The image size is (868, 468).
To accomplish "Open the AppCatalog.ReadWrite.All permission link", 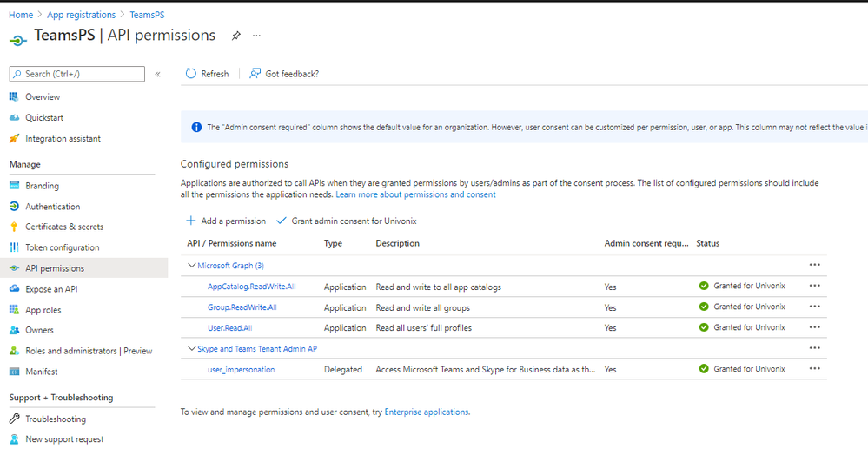I will click(252, 287).
